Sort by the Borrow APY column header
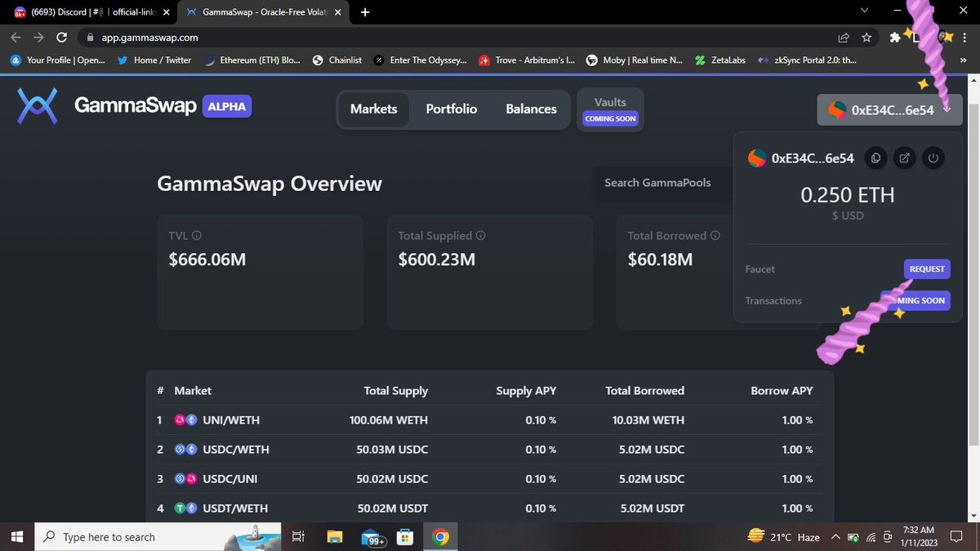The image size is (980, 551). coord(782,391)
